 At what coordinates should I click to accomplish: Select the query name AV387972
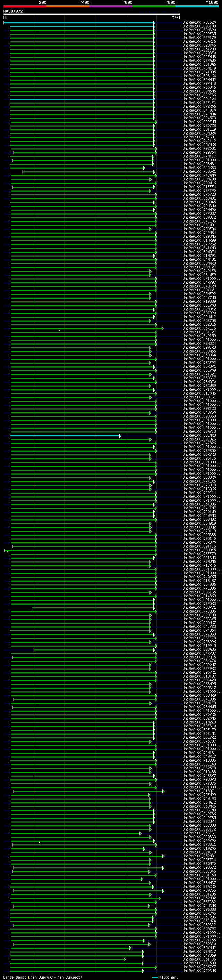[x=13, y=11]
